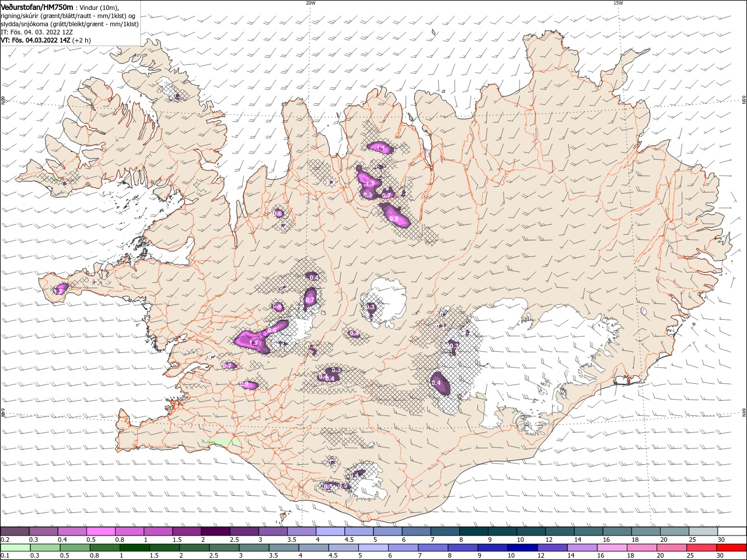The image size is (747, 560).
Task: Click the 0.2 value in the upper colour scale
Action: point(5,540)
